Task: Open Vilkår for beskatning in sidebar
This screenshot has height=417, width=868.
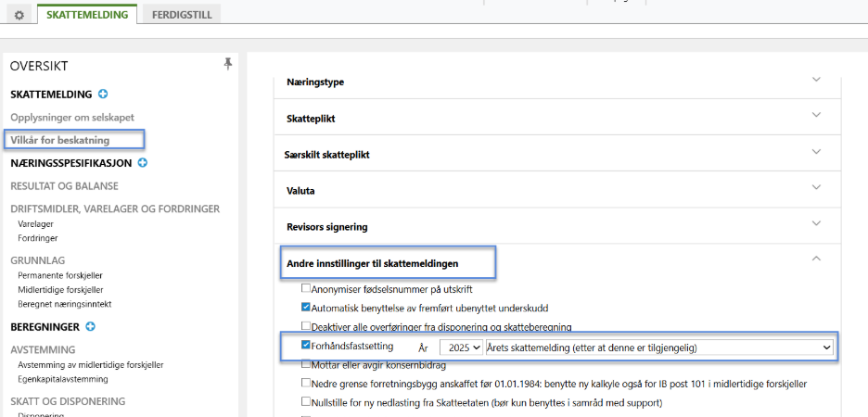Action: click(60, 140)
